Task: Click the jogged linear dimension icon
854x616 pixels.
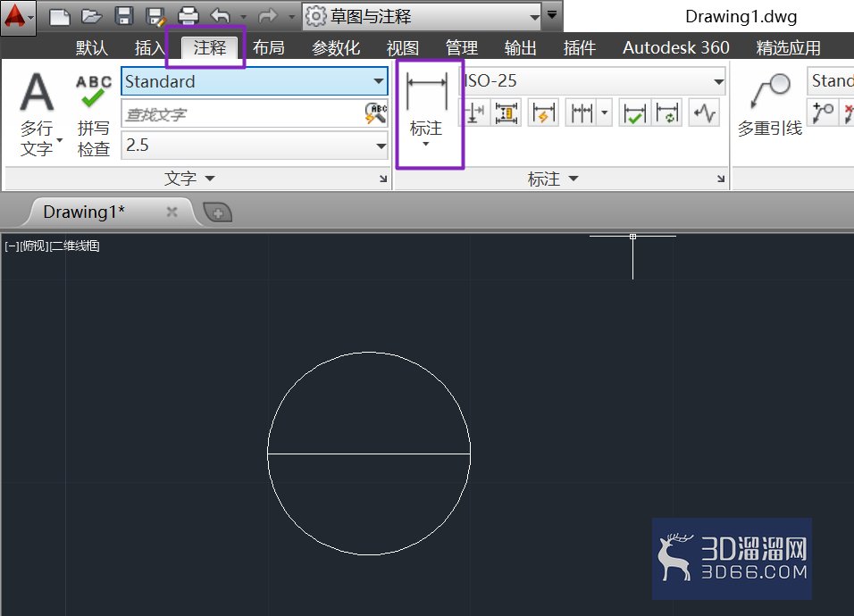Action: point(704,112)
